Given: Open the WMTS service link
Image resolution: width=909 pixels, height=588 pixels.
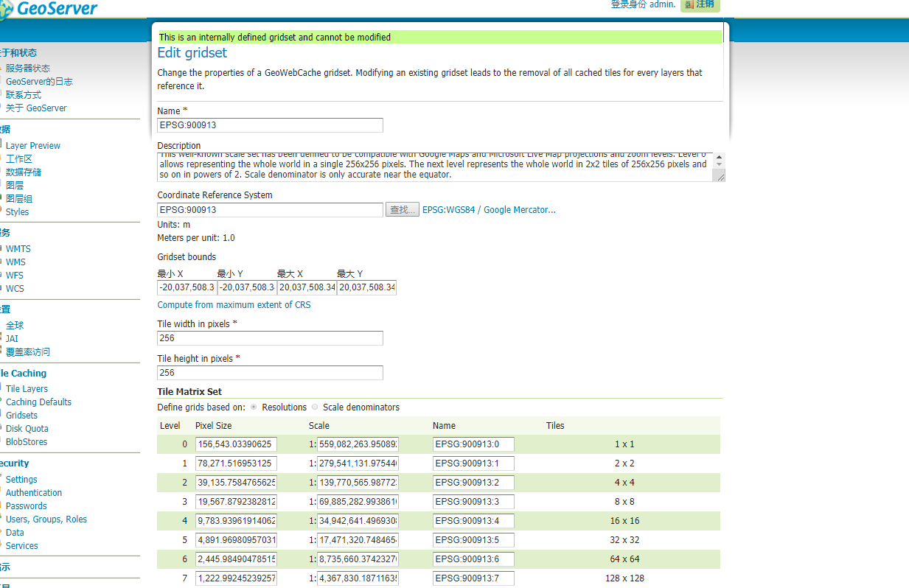Looking at the screenshot, I should pos(18,249).
